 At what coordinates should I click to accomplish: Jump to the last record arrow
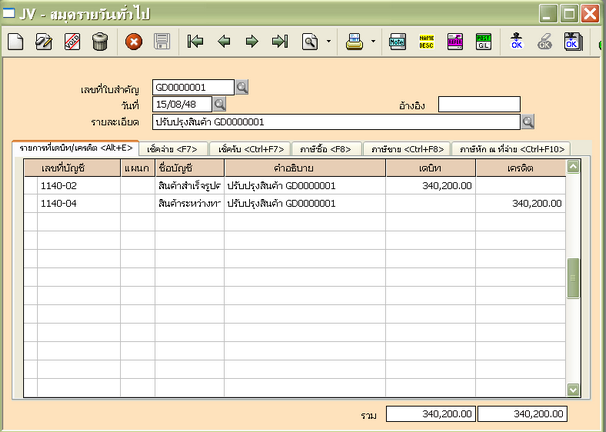280,41
